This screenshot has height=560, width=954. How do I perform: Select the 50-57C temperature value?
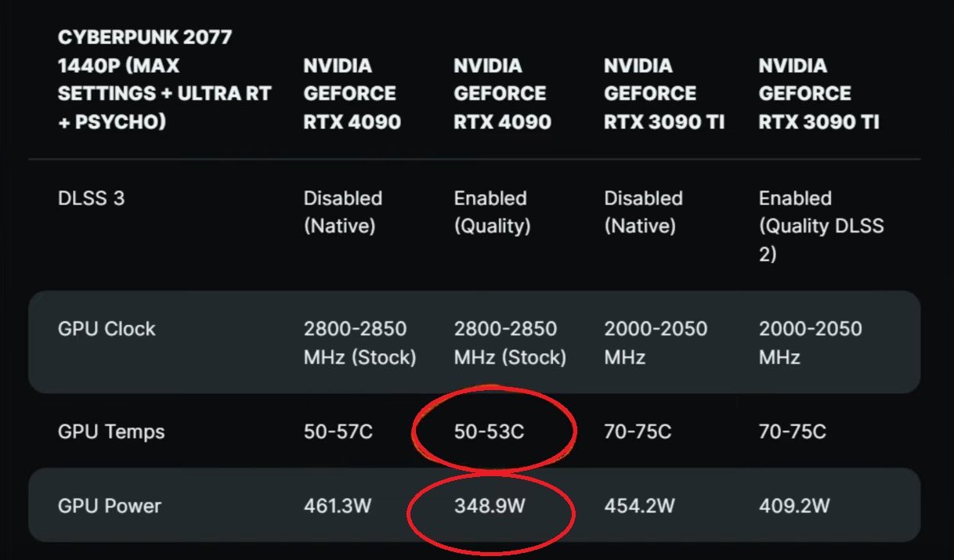pyautogui.click(x=338, y=432)
